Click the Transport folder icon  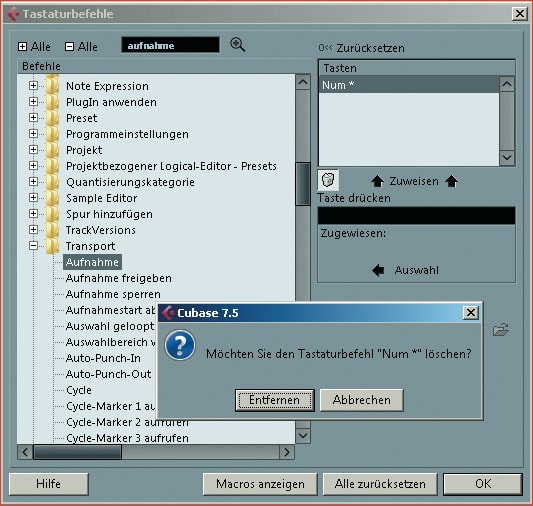point(52,246)
